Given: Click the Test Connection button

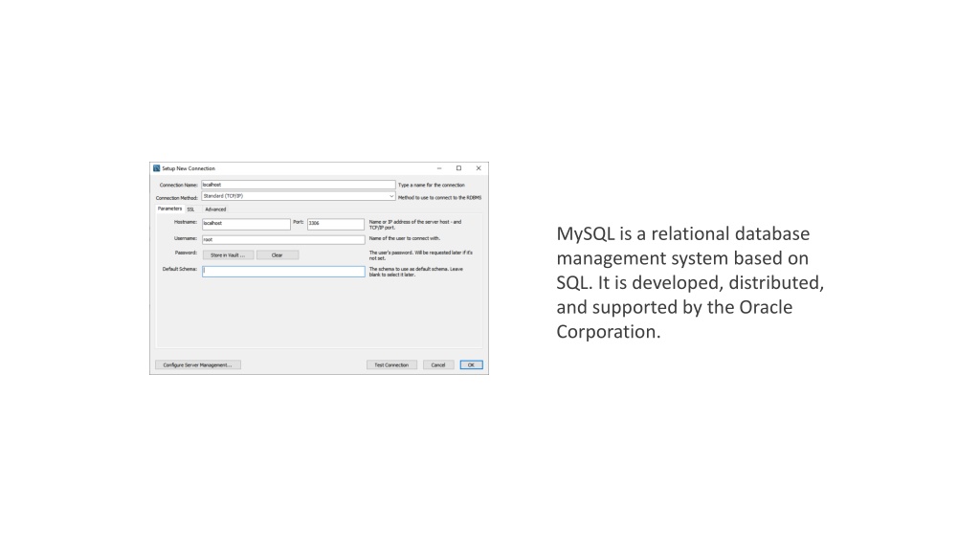Looking at the screenshot, I should pyautogui.click(x=391, y=364).
